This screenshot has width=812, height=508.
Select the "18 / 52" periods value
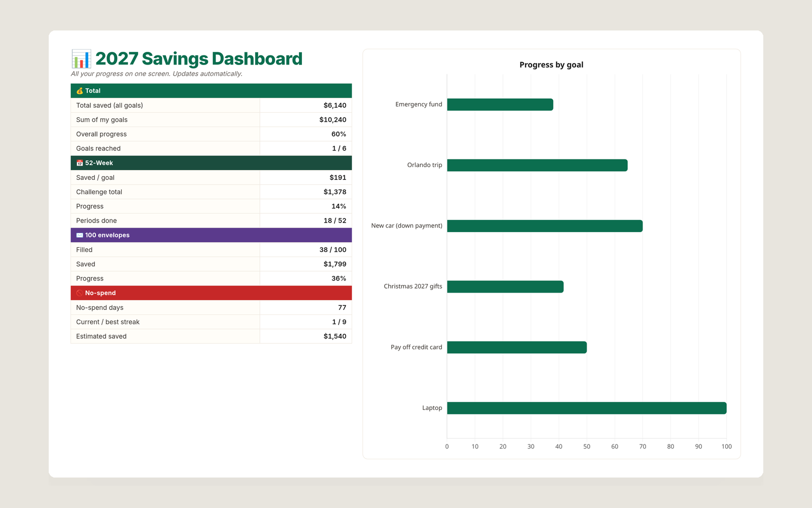pos(335,220)
